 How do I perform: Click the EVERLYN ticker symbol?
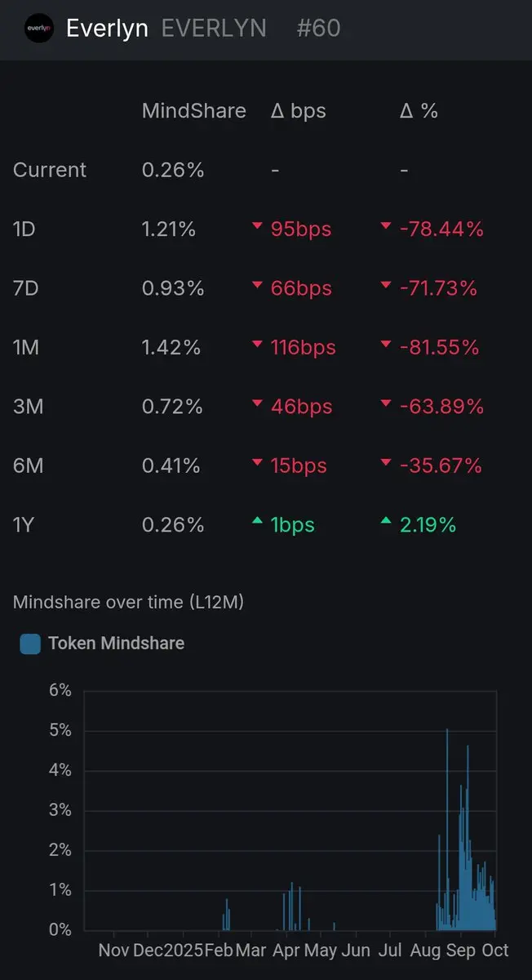[214, 29]
